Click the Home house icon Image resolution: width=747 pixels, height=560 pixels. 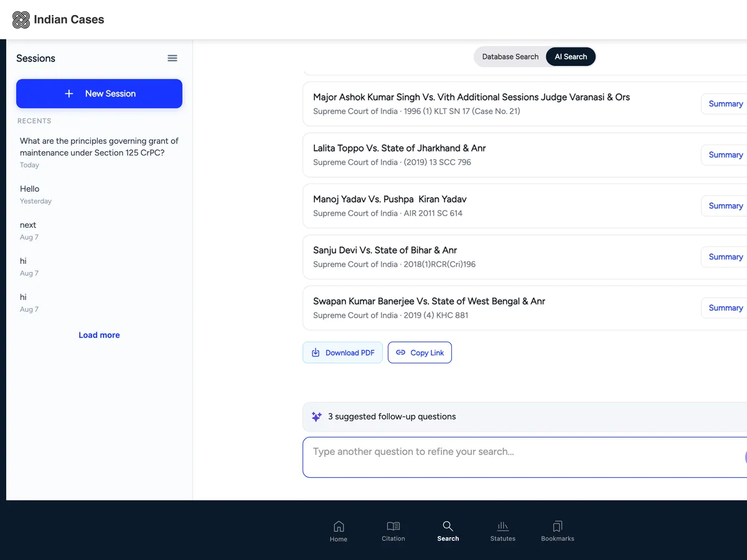[339, 526]
